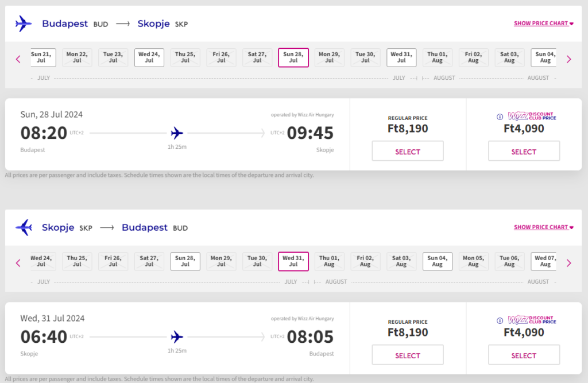Screen dimensions: 588x383
Task: Select outbound Wizz Discount Club price Ft4,090
Action: point(524,151)
